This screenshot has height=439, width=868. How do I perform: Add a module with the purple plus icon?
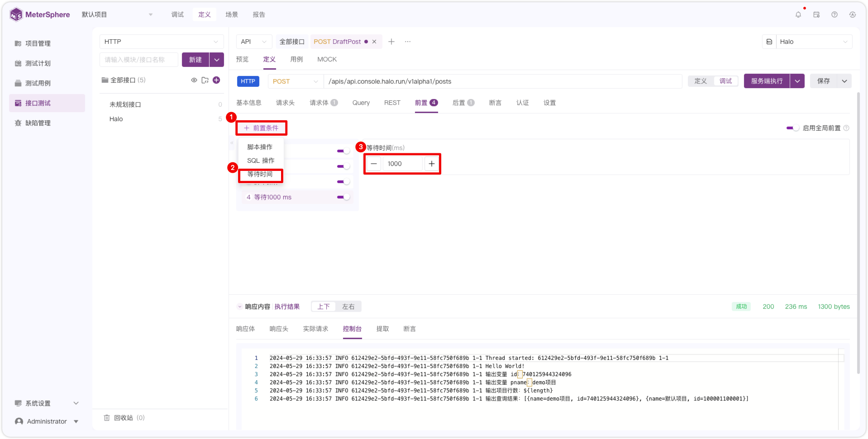(216, 80)
